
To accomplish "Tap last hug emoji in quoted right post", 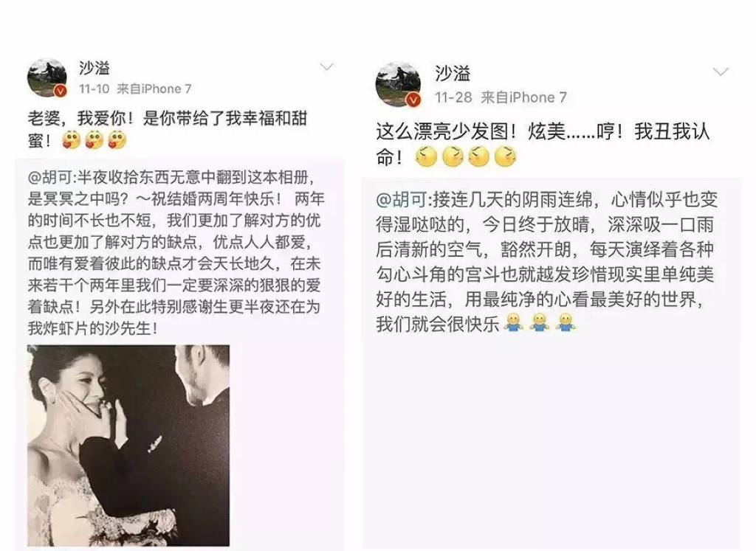I will click(x=566, y=322).
